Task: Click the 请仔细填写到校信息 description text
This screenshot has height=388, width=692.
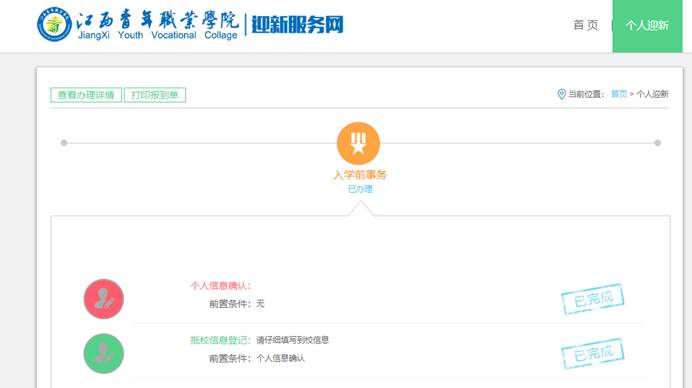Action: pyautogui.click(x=293, y=340)
